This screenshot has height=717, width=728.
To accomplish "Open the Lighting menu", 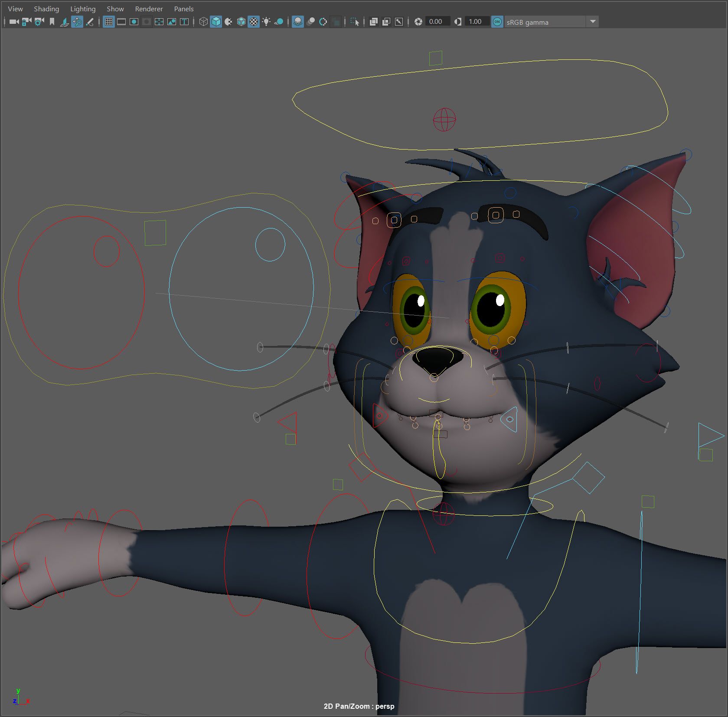I will (x=83, y=9).
